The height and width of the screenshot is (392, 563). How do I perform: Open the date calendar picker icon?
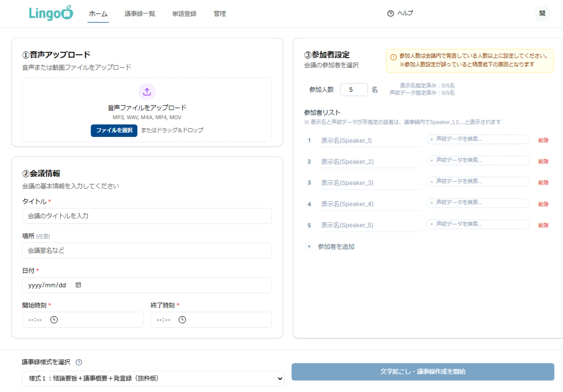tap(78, 285)
